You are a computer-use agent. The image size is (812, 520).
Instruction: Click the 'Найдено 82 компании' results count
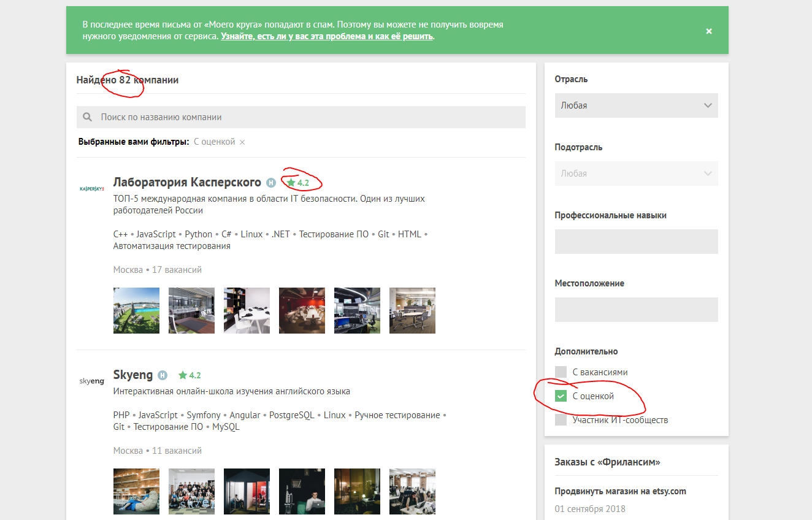click(128, 80)
